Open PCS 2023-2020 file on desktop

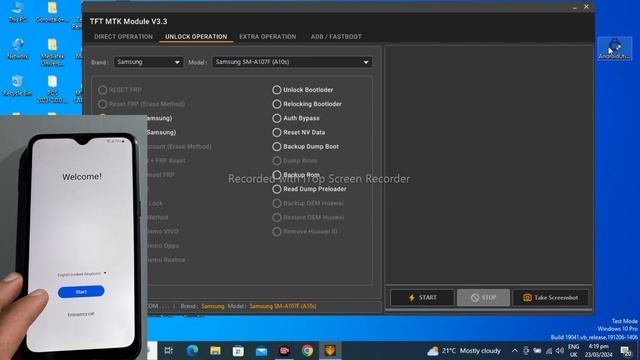pyautogui.click(x=52, y=89)
